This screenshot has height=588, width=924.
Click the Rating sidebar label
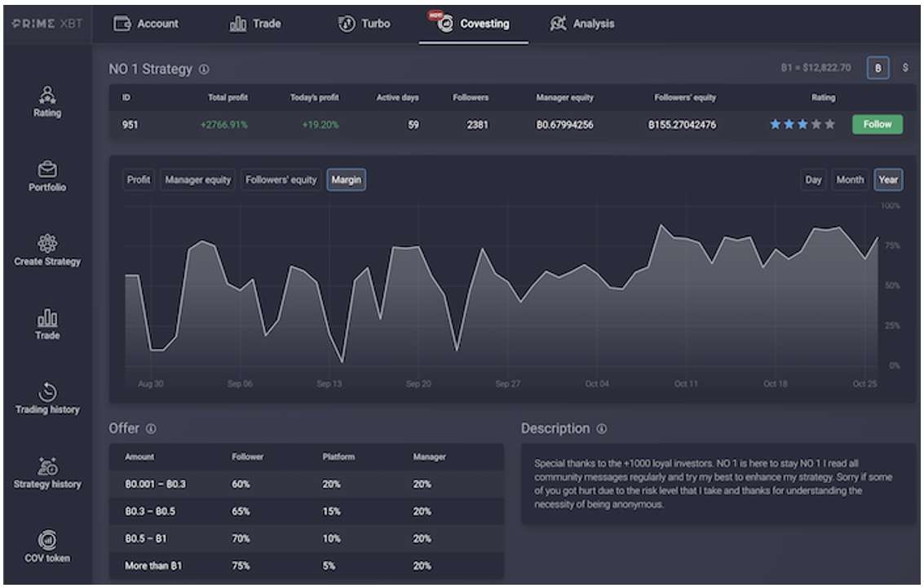coord(47,113)
